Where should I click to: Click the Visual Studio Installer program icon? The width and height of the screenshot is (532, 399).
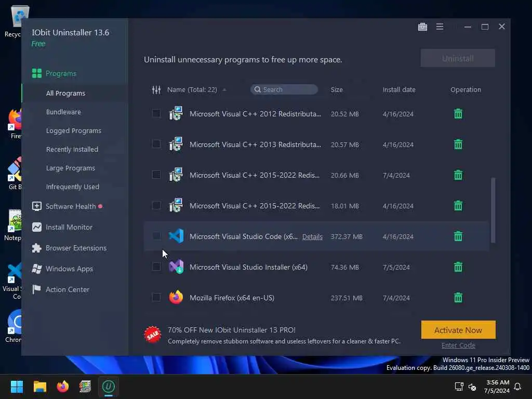click(x=176, y=267)
